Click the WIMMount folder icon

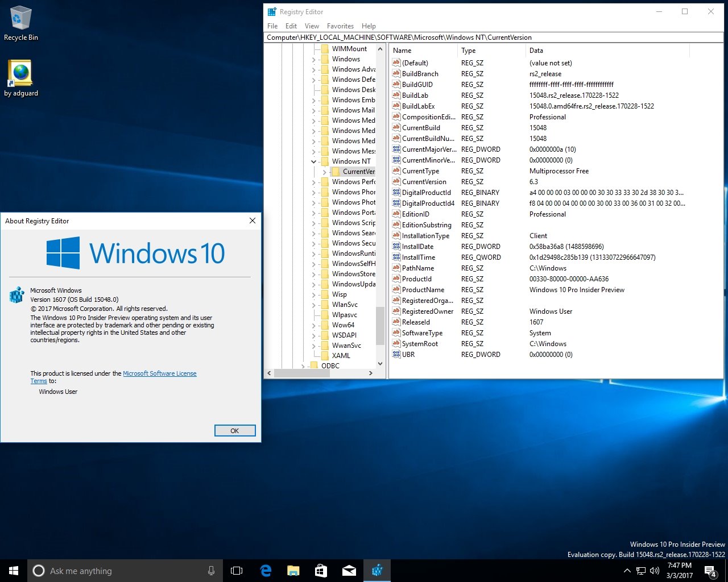click(325, 48)
